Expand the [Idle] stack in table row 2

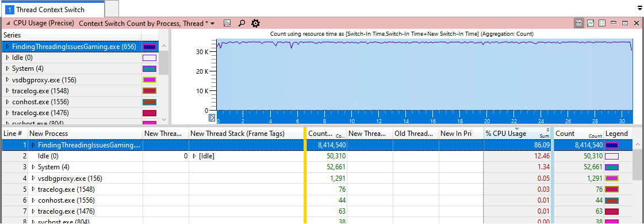195,156
